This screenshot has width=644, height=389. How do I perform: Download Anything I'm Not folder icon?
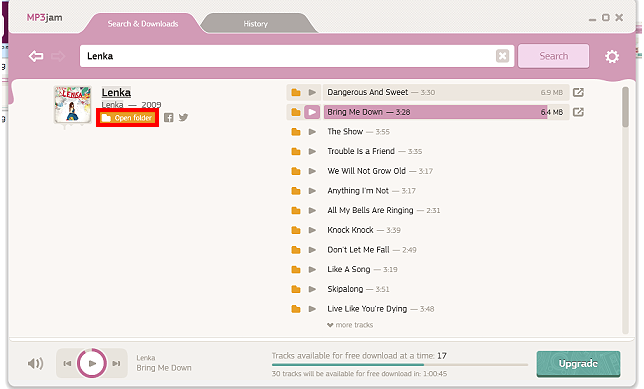pyautogui.click(x=296, y=191)
